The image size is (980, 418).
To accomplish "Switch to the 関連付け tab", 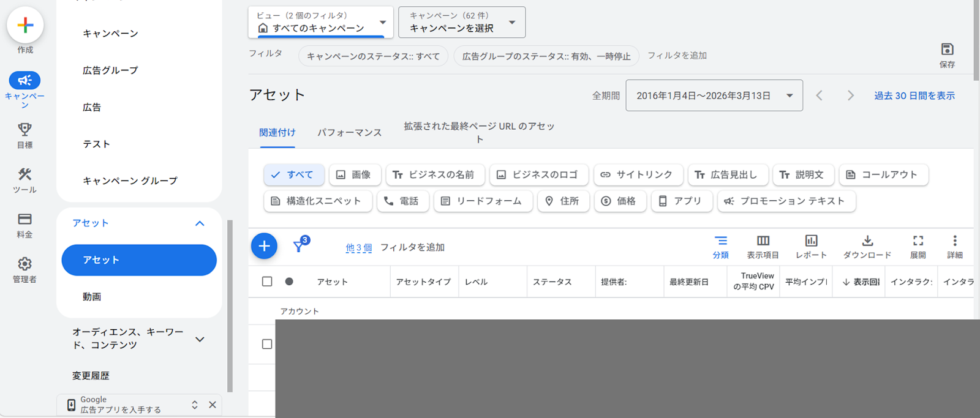I will click(277, 132).
